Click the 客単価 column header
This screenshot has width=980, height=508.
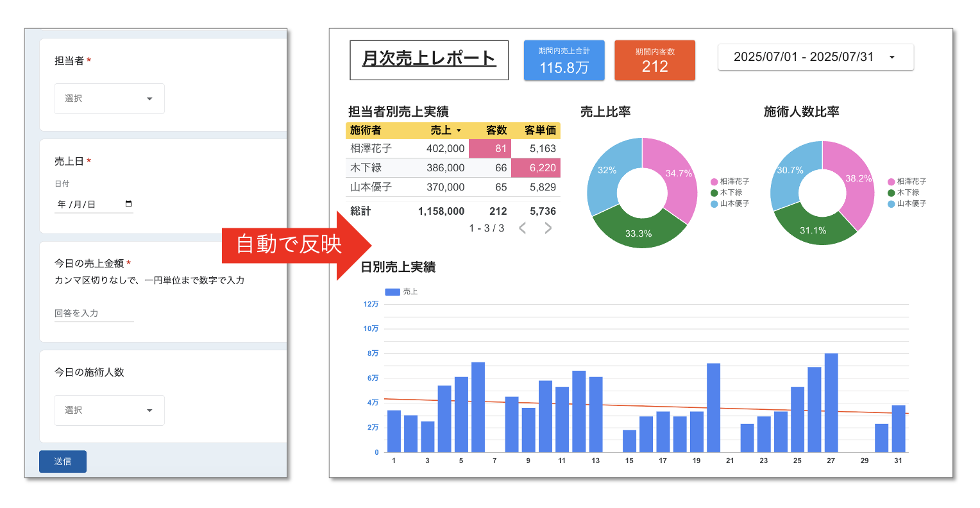tap(539, 130)
